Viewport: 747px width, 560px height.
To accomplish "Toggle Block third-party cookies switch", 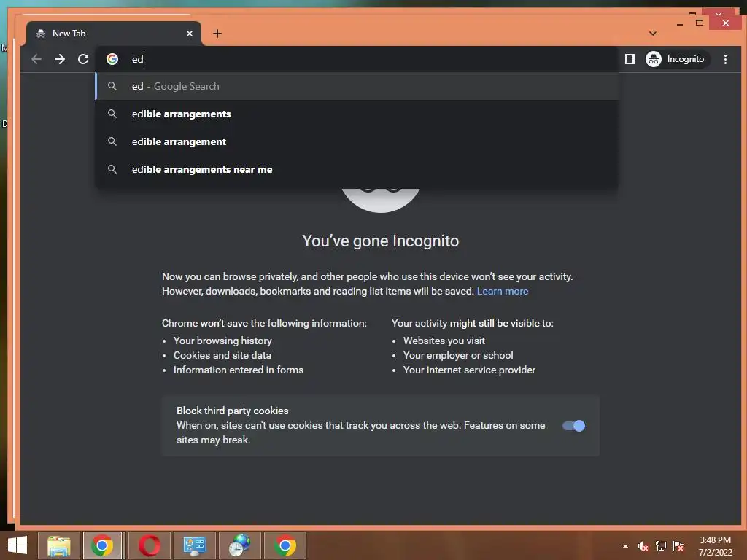I will click(573, 426).
